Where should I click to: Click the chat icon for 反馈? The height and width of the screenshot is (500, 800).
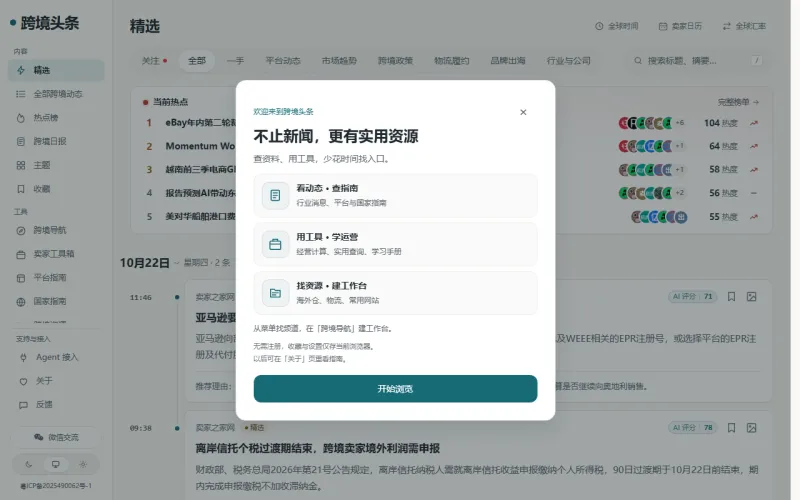[x=23, y=405]
